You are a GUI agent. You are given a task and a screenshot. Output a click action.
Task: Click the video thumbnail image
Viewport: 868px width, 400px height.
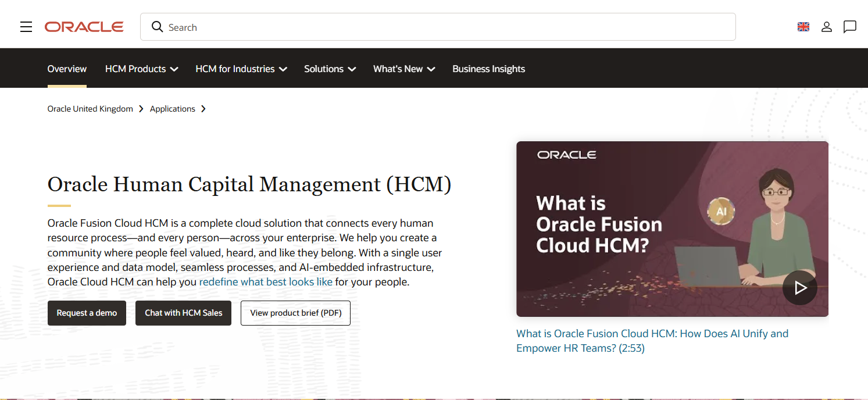point(672,229)
